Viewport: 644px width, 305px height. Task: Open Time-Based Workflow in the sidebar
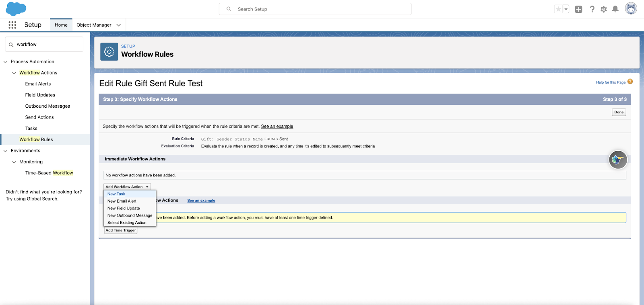[x=49, y=173]
